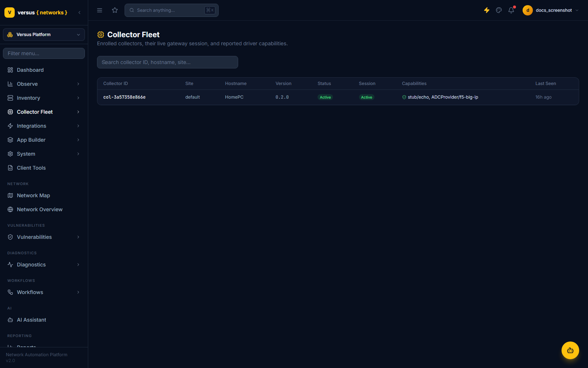Click the Search collector ID, hostname, site field
Viewport: 588px width, 368px height.
(x=168, y=62)
